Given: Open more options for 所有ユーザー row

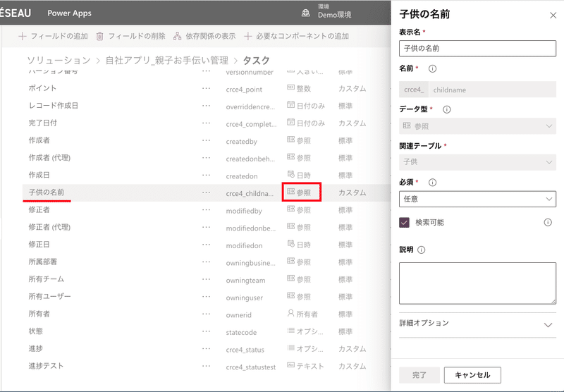Looking at the screenshot, I should point(206,296).
